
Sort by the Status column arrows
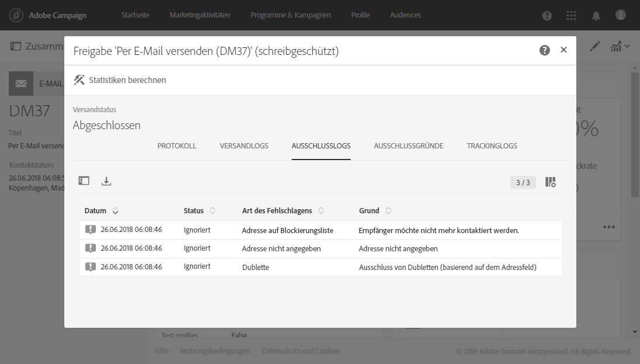[x=212, y=211]
